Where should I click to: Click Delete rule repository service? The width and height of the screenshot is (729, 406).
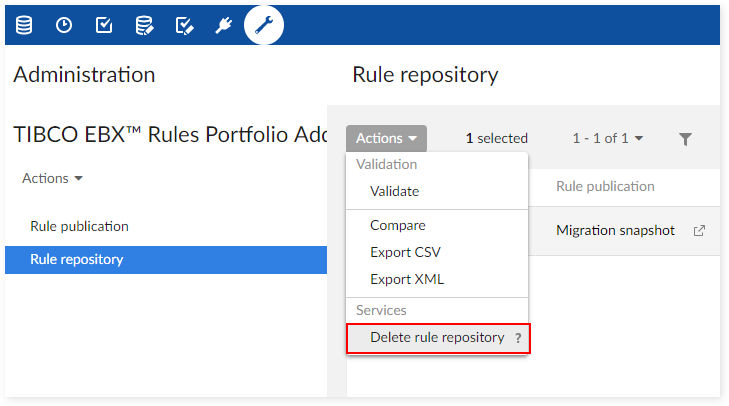437,338
